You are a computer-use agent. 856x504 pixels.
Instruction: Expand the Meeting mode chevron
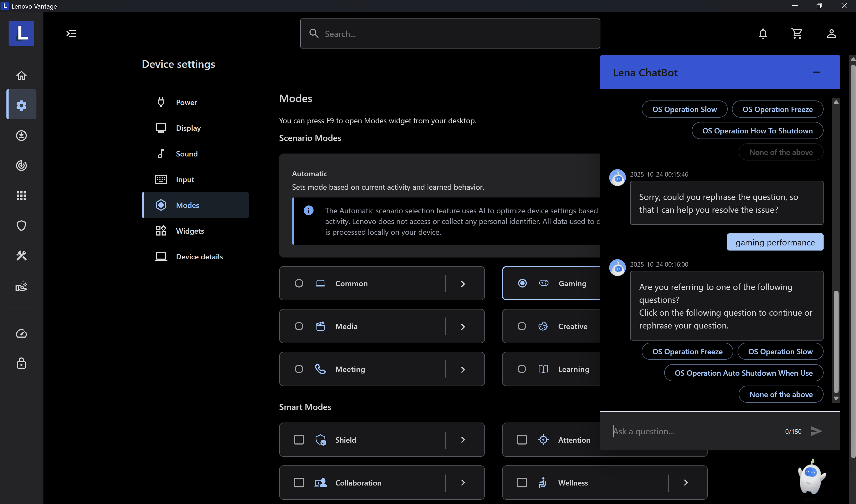(463, 369)
